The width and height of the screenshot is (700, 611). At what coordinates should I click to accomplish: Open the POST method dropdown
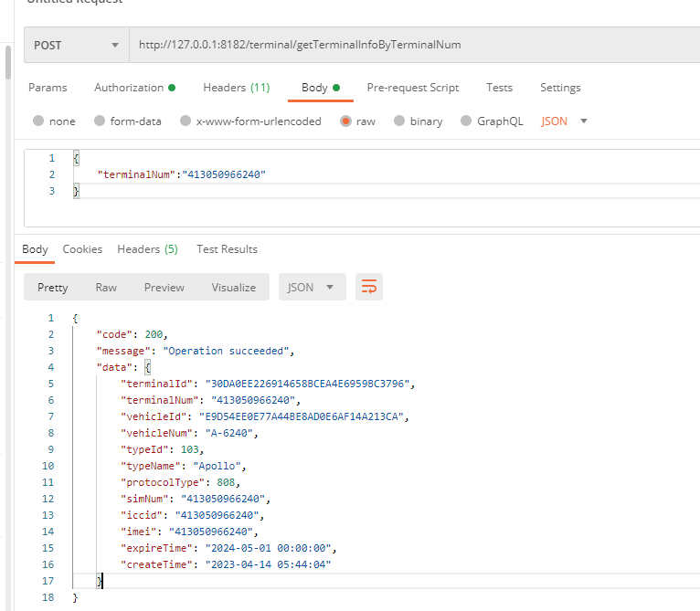(x=76, y=45)
